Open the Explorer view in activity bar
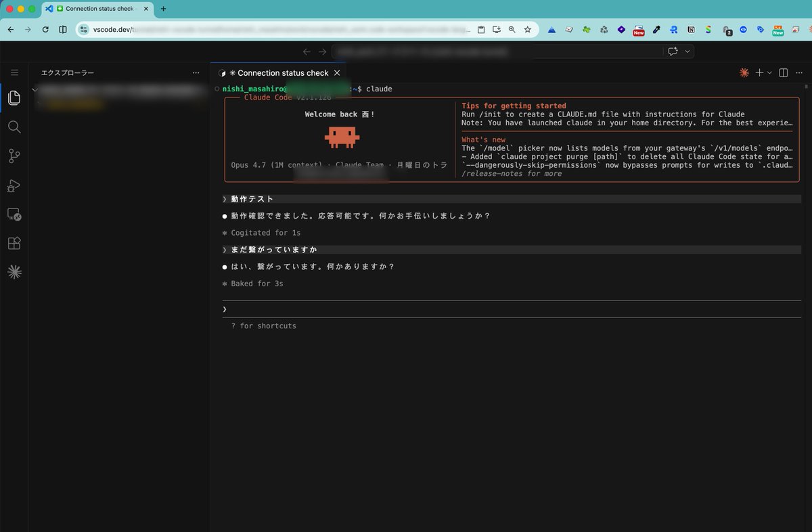This screenshot has width=812, height=532. pyautogui.click(x=14, y=98)
